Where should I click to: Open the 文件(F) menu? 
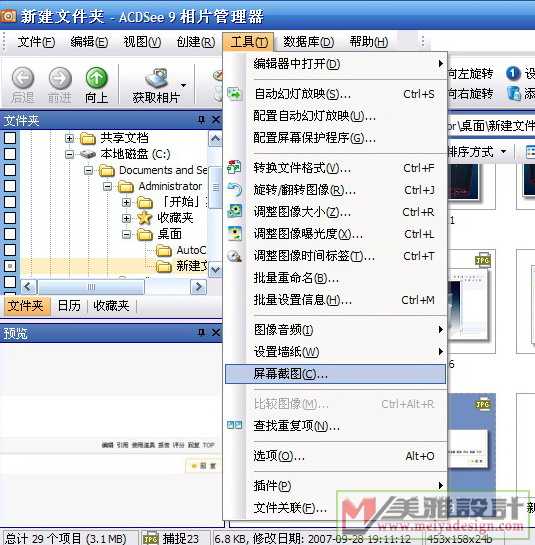click(x=36, y=42)
